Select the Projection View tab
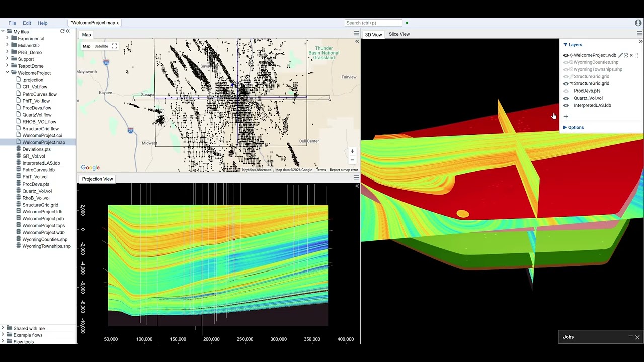The height and width of the screenshot is (362, 644). tap(98, 179)
